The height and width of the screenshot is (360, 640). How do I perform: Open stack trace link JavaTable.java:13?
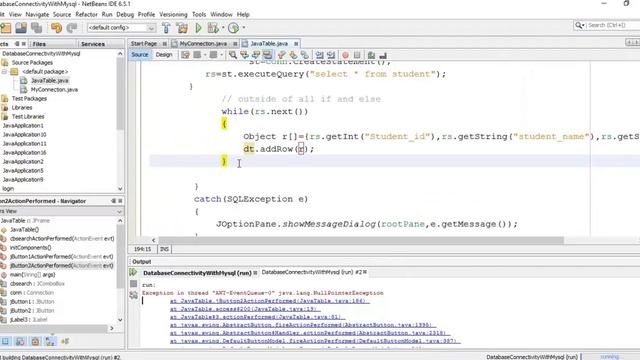[245, 309]
